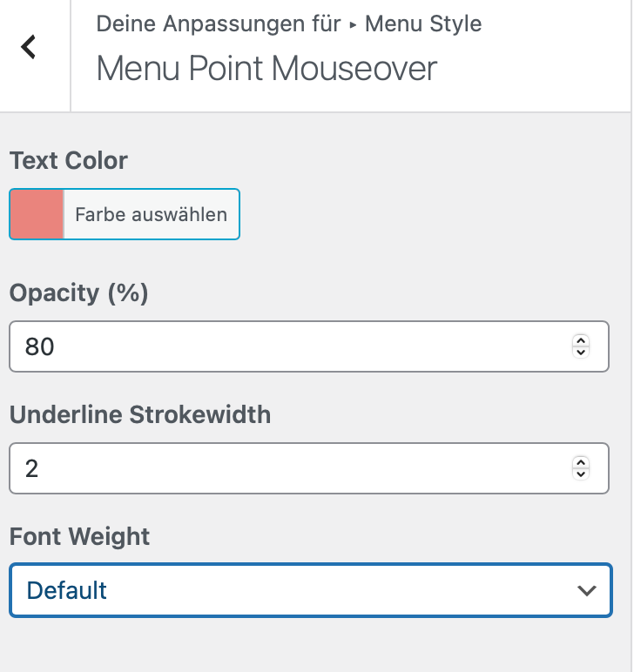Click the breadcrumb triangle separator
This screenshot has width=634, height=672.
pyautogui.click(x=353, y=24)
